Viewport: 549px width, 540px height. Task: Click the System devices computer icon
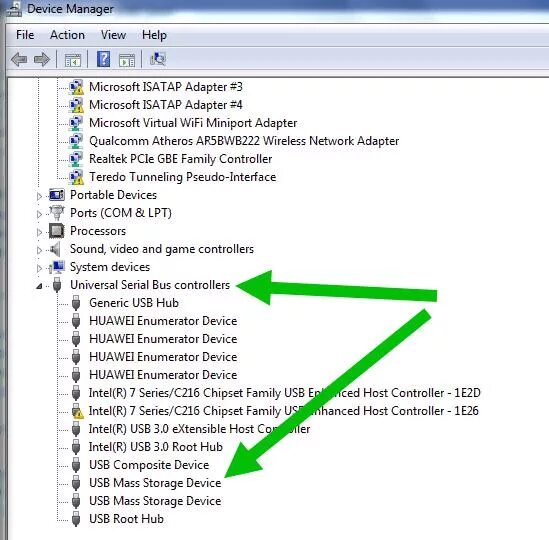click(x=57, y=267)
